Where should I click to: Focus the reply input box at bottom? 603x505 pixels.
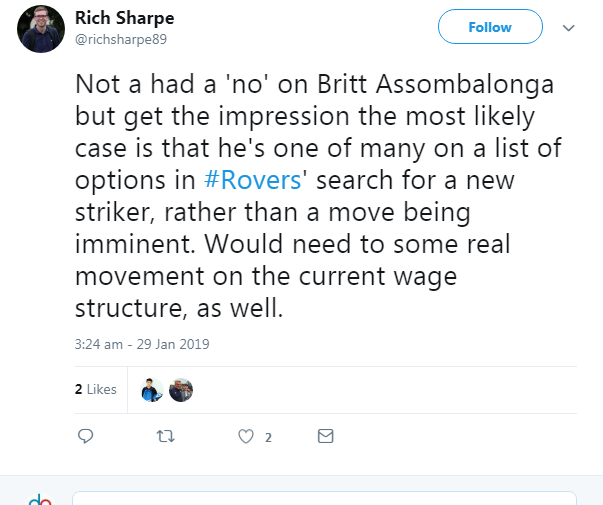point(324,498)
